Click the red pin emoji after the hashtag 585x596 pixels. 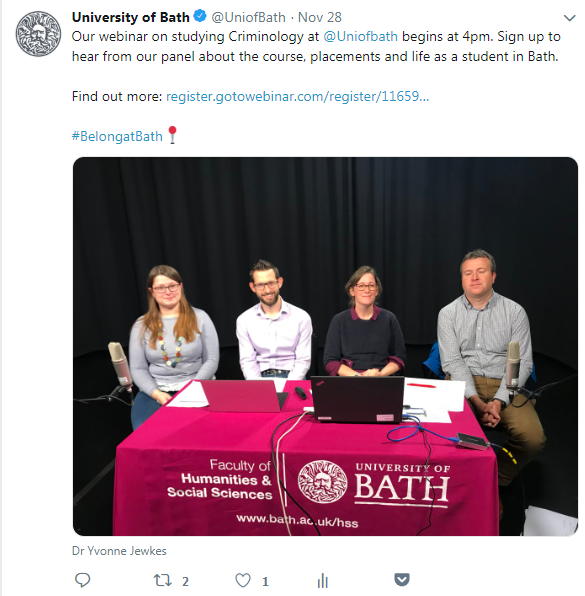coord(173,135)
